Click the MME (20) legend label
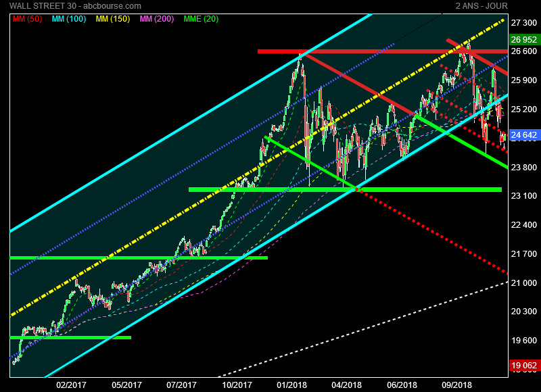541x392 pixels. point(201,19)
